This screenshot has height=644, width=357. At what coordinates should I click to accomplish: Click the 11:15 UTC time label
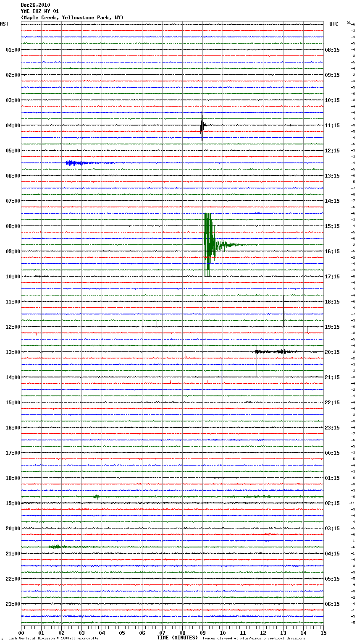[332, 126]
